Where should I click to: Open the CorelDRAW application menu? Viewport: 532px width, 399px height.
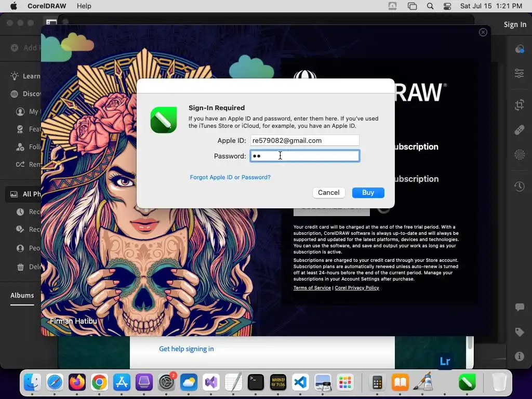pos(47,6)
